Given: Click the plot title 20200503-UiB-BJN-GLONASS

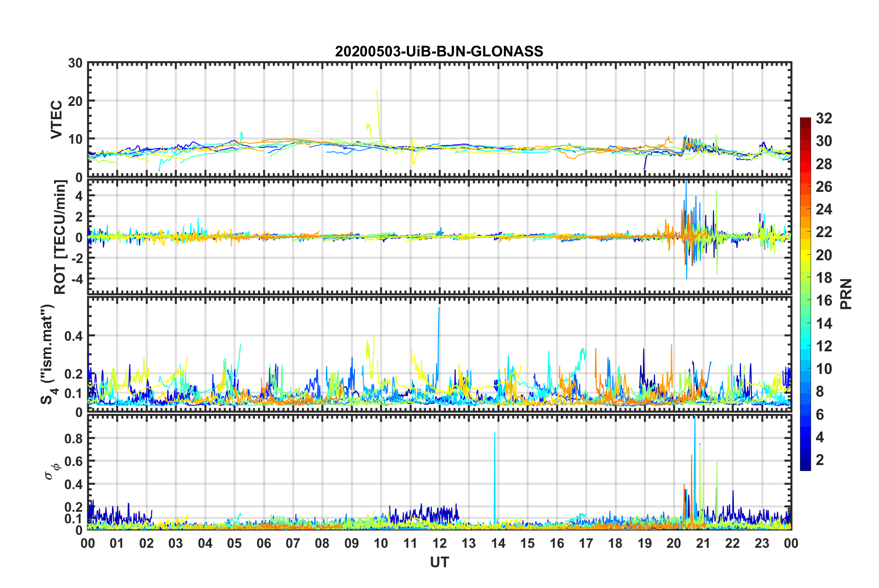Looking at the screenshot, I should (x=439, y=51).
